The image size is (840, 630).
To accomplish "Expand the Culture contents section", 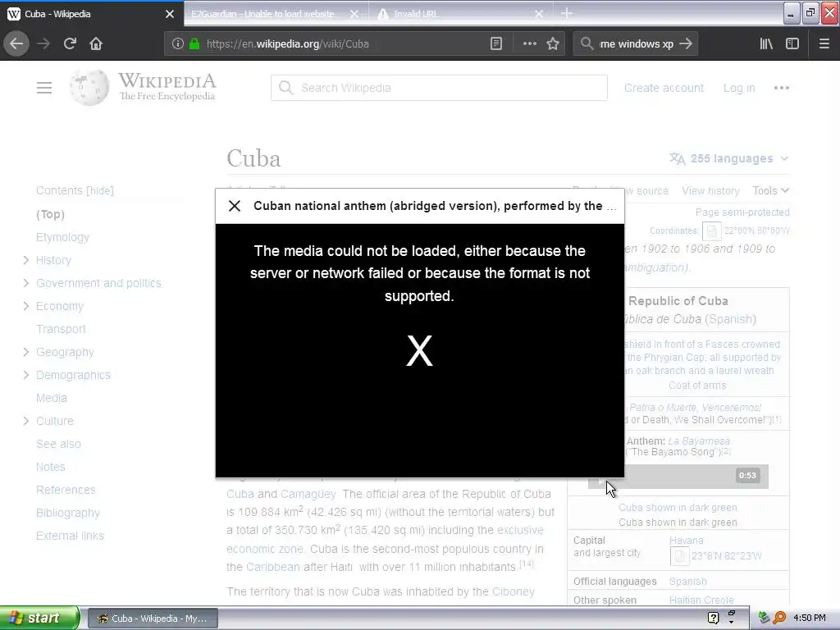I will [x=25, y=421].
